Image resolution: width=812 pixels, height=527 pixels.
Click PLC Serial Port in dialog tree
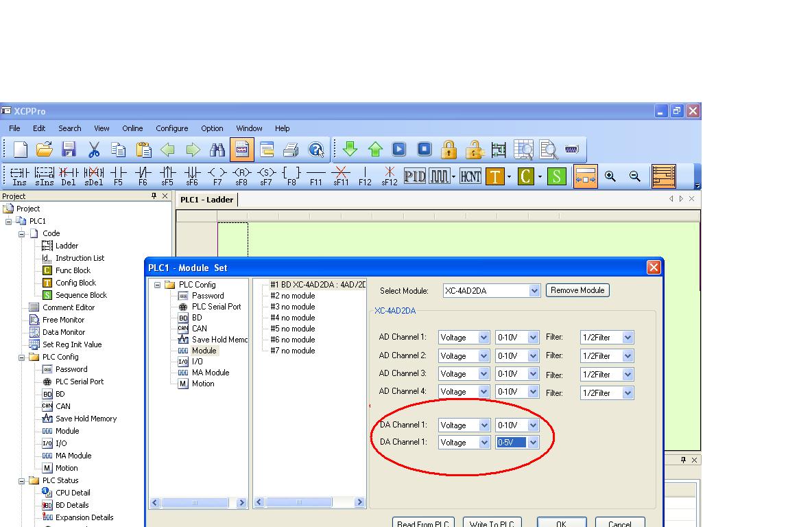tap(217, 307)
